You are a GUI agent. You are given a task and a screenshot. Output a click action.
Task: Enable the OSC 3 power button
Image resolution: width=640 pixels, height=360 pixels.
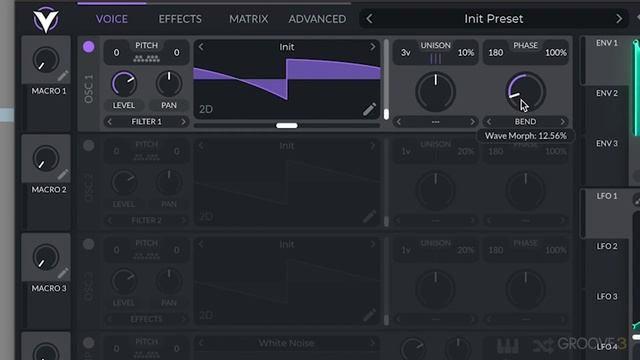(x=89, y=244)
